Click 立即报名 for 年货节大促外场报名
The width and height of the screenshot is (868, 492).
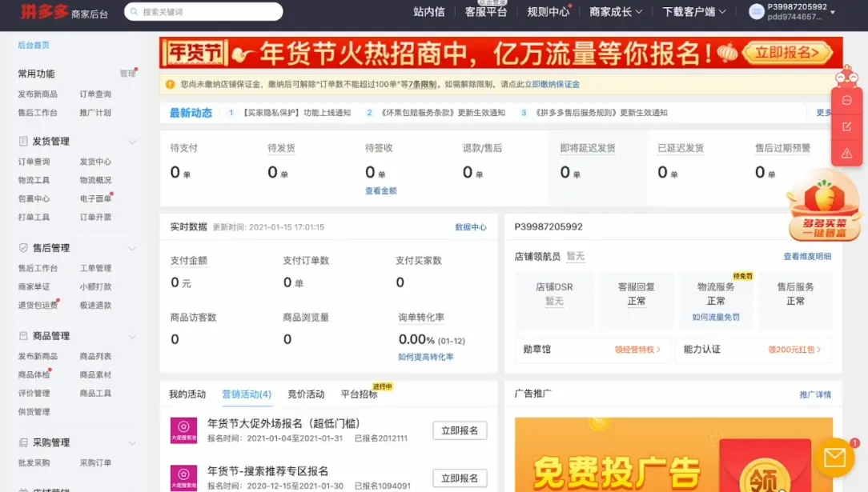460,430
